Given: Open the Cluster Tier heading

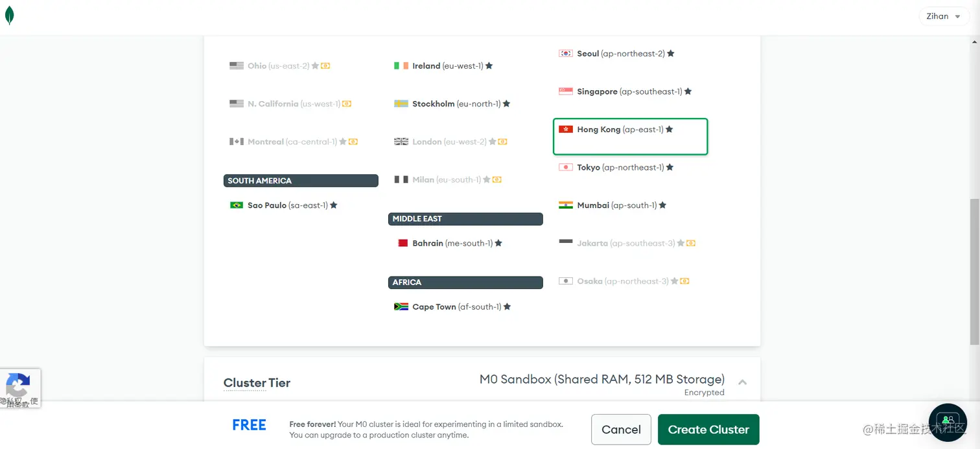Looking at the screenshot, I should (257, 383).
